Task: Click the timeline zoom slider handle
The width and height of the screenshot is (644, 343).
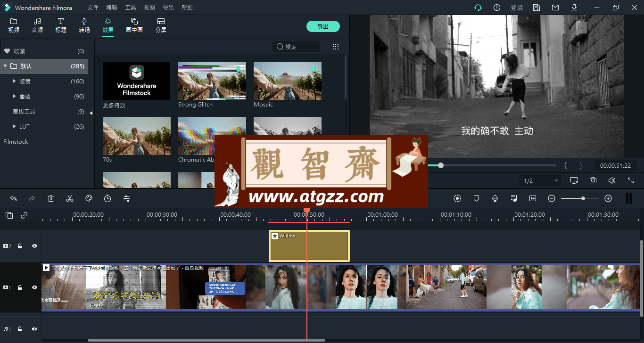Action: coord(583,198)
